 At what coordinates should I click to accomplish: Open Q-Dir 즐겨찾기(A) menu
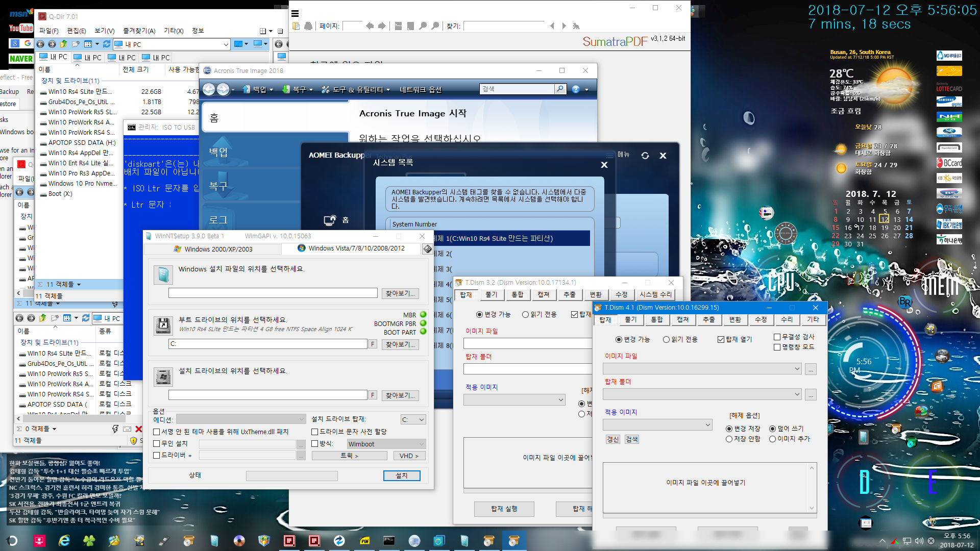139,31
